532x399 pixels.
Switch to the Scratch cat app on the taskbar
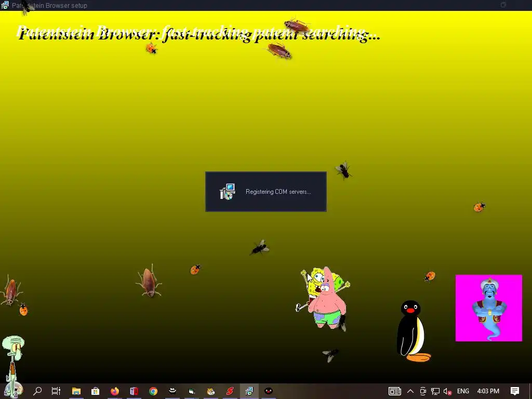(211, 391)
